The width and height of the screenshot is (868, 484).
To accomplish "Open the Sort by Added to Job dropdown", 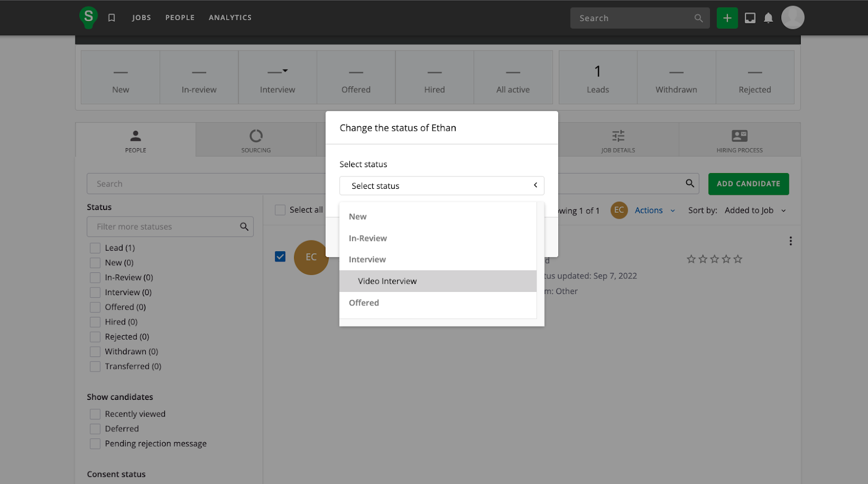I will (755, 211).
